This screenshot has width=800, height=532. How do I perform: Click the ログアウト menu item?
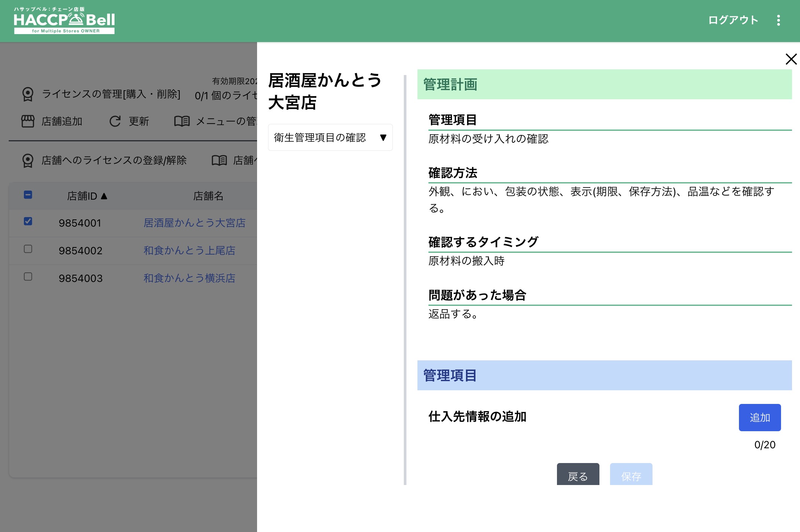(733, 20)
